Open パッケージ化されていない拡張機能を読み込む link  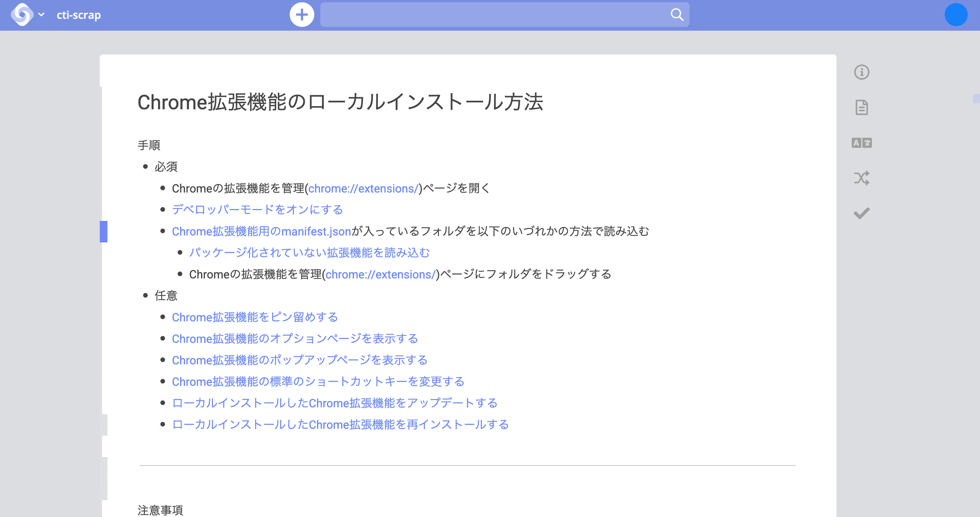(x=310, y=253)
